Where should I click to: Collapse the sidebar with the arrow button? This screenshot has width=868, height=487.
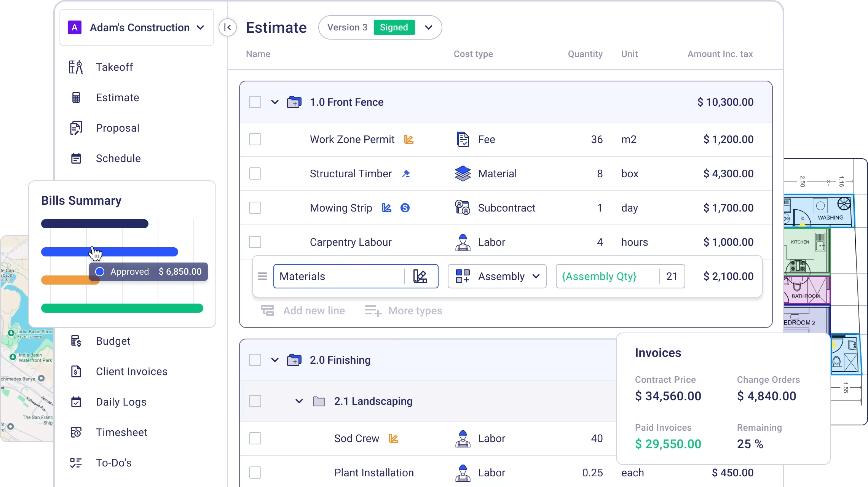228,27
